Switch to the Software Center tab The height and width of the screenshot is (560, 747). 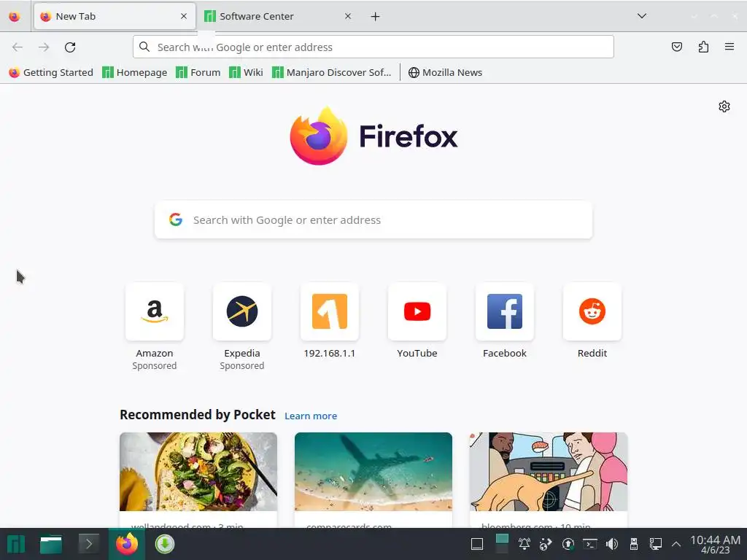point(277,16)
